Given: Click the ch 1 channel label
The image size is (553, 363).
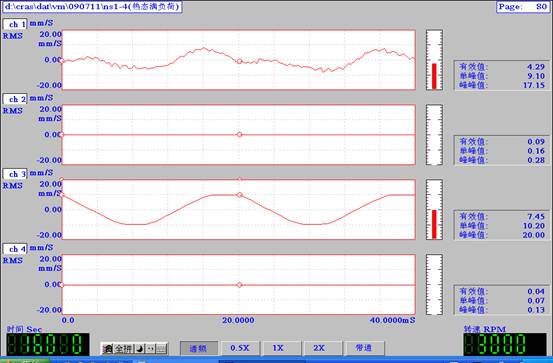Looking at the screenshot, I should coord(15,24).
